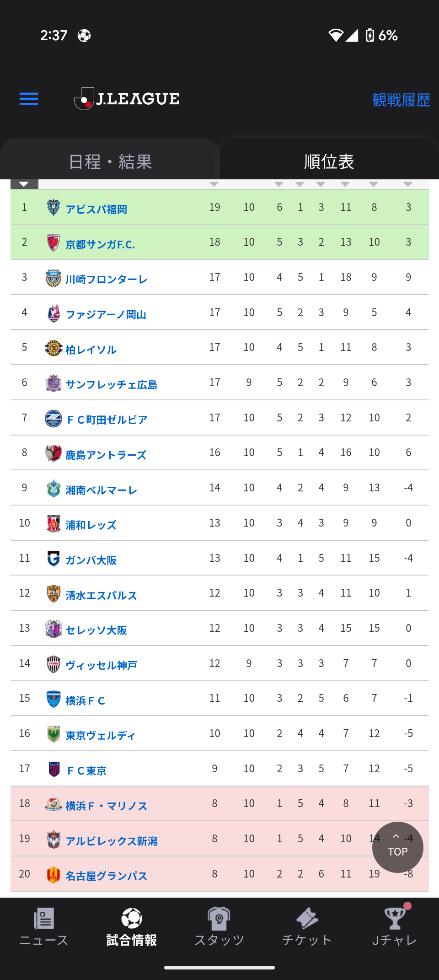Sort by the goal difference column arrow
This screenshot has width=439, height=980.
coord(408,184)
